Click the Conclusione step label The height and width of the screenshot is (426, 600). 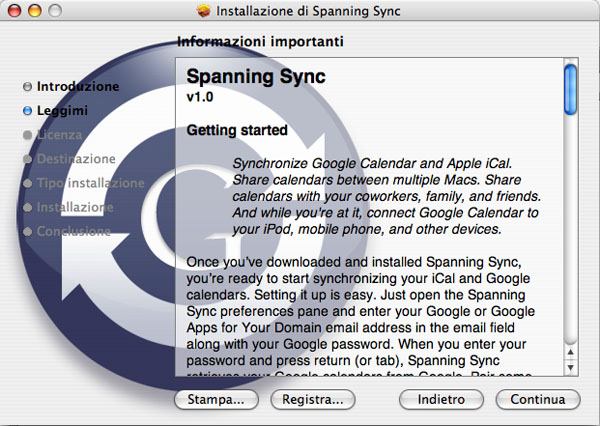(x=73, y=231)
